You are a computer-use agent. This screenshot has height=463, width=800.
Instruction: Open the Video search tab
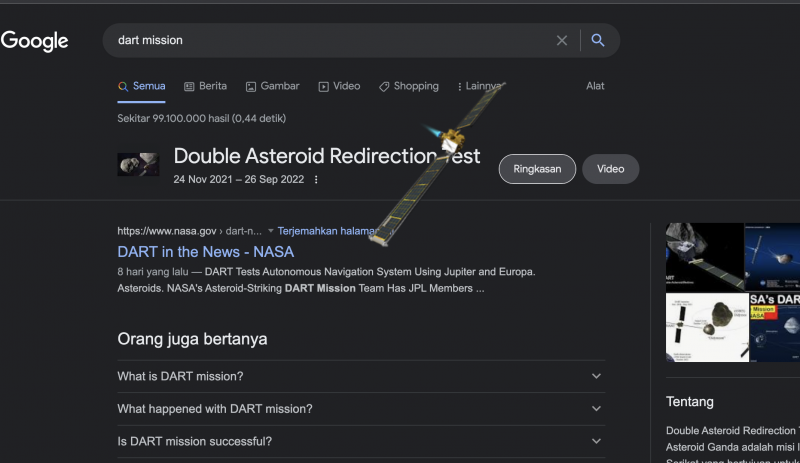339,86
